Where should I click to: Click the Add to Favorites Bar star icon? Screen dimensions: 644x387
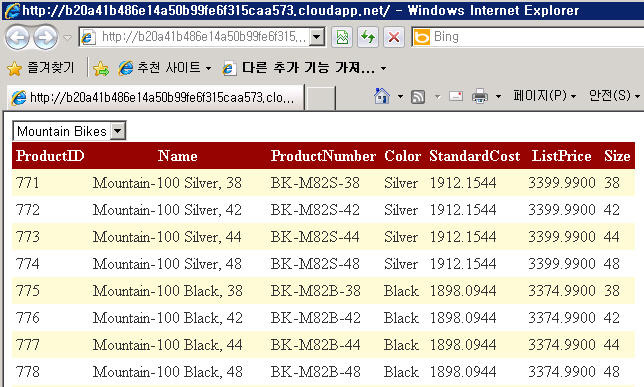pos(101,68)
